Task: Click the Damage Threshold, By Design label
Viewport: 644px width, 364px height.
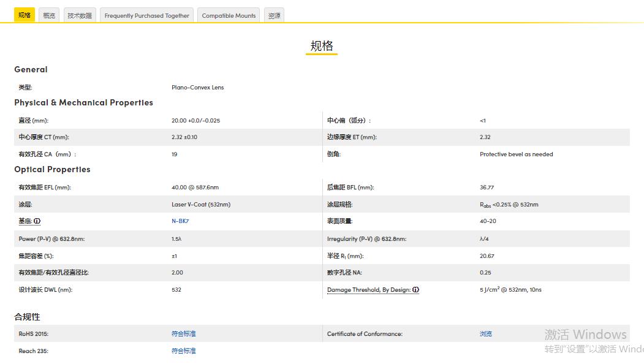Action: [368, 290]
